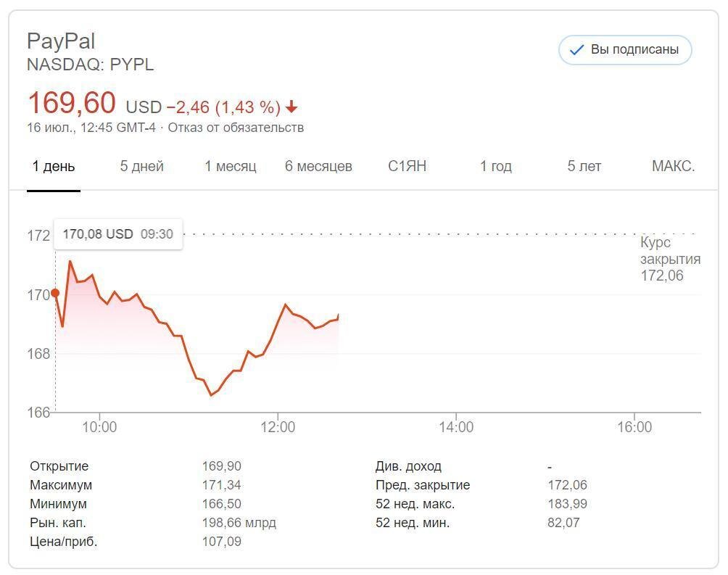
Task: Click the PayPal company title
Action: pos(61,41)
